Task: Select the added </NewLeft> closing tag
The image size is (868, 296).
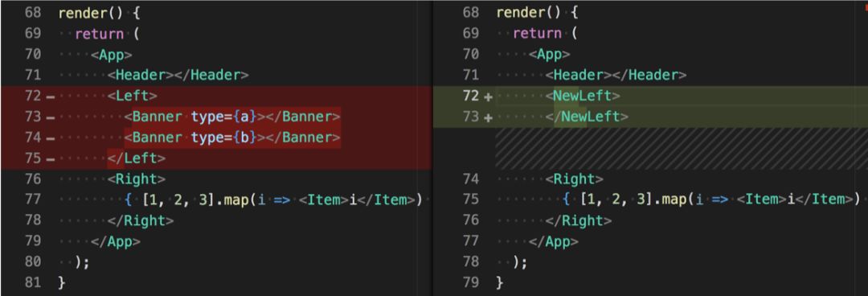Action: point(587,117)
